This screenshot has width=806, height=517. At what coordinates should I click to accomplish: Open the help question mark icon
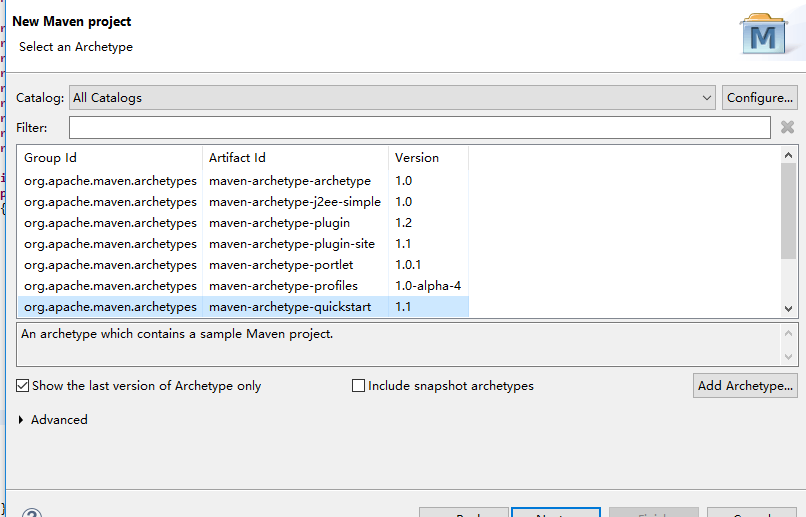coord(32,513)
